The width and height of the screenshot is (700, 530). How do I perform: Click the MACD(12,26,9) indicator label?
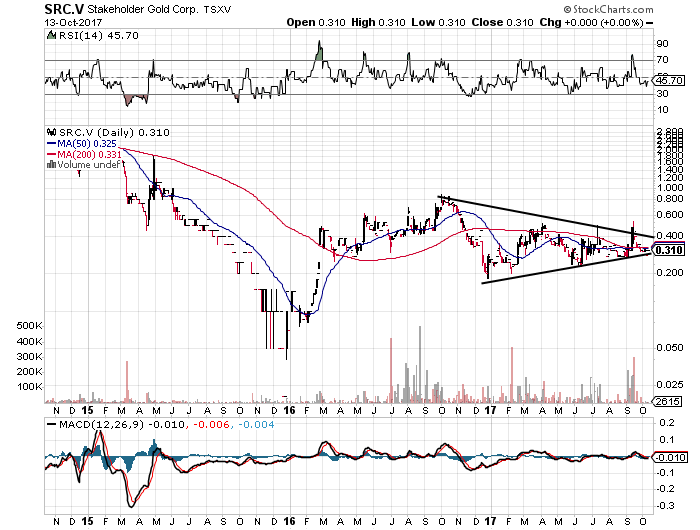pos(101,424)
